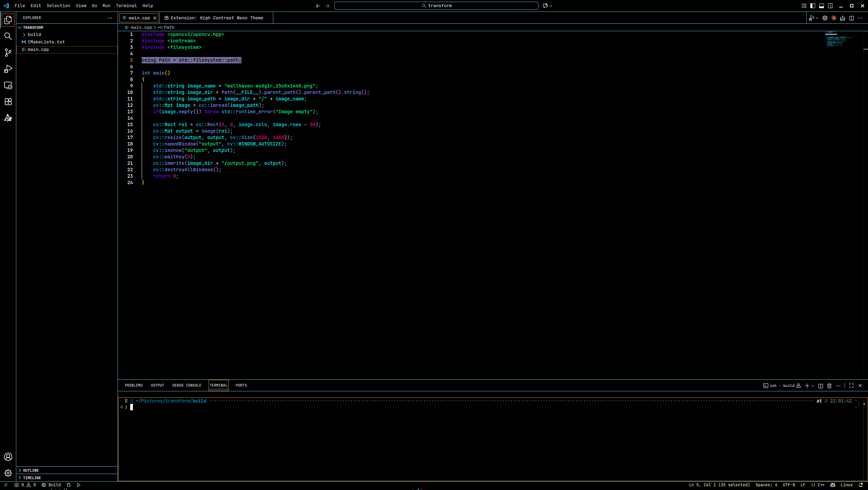Click the Accounts icon in activity bar
The image size is (868, 490).
point(8,457)
